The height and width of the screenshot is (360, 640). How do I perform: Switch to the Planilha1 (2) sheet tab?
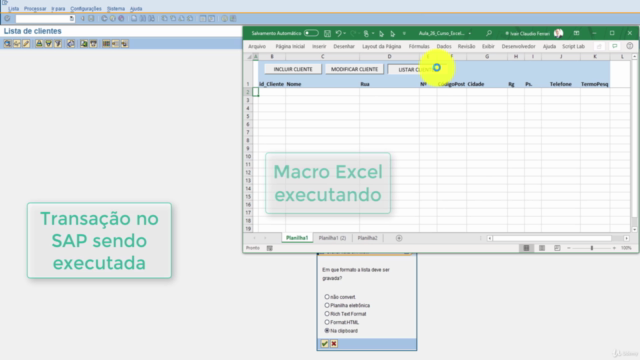332,238
